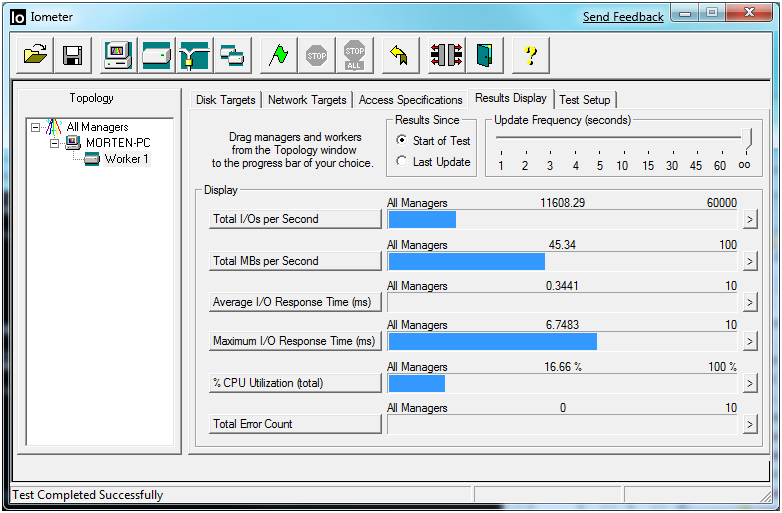Image resolution: width=782 pixels, height=513 pixels.
Task: Open a test configuration file
Action: click(x=35, y=55)
